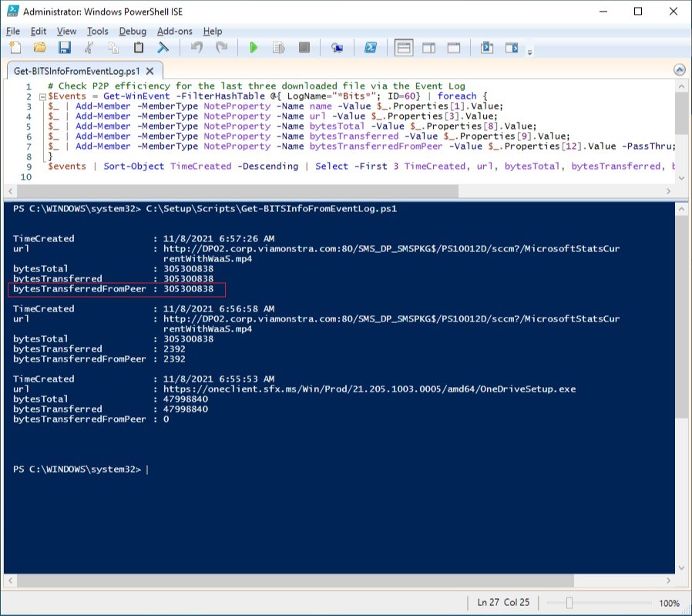692x616 pixels.
Task: Open the Edit menu
Action: click(39, 31)
